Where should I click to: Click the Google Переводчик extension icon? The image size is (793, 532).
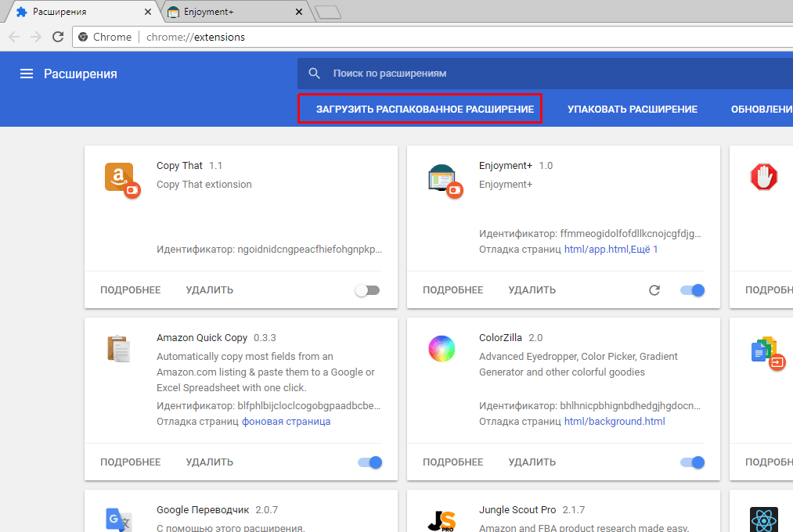click(x=118, y=519)
